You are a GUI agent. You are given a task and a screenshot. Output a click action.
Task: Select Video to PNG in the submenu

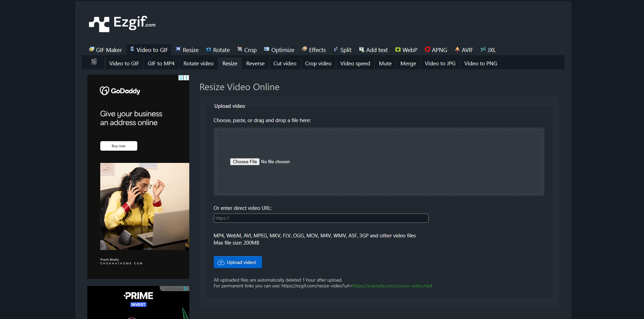pos(481,63)
